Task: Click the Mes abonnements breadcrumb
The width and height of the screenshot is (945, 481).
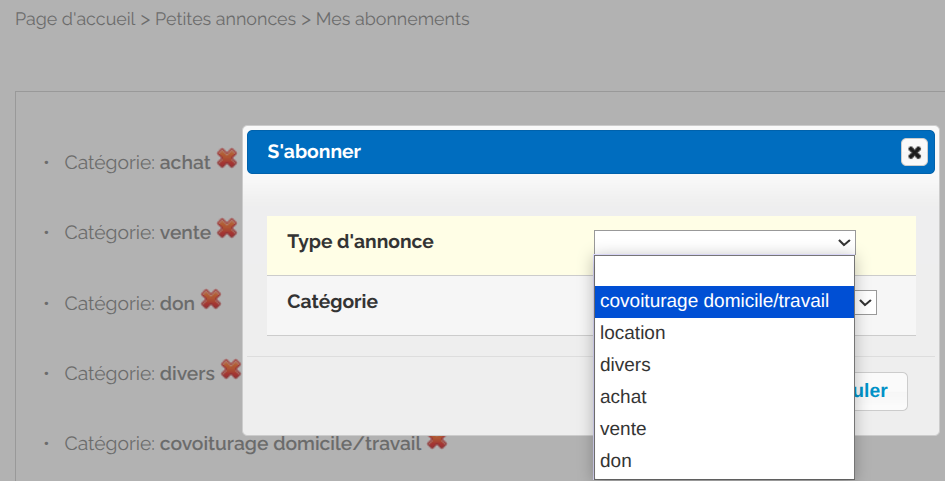Action: pyautogui.click(x=392, y=20)
